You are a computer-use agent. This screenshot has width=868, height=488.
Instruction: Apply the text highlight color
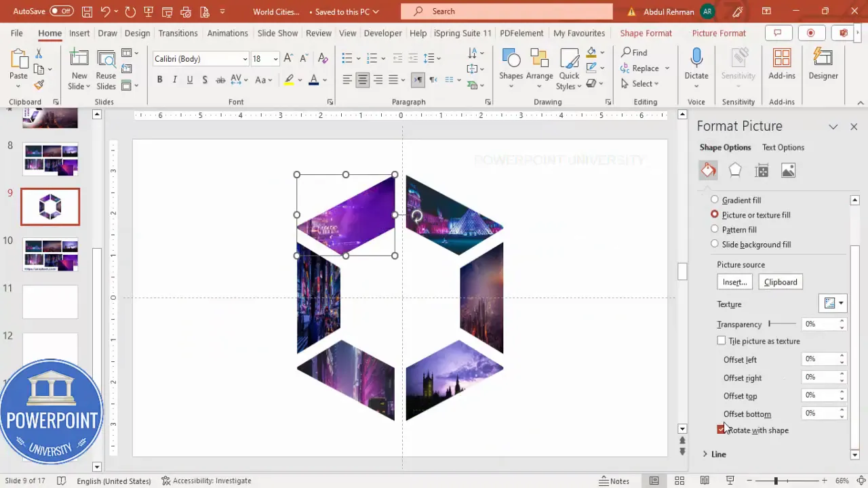tap(289, 80)
